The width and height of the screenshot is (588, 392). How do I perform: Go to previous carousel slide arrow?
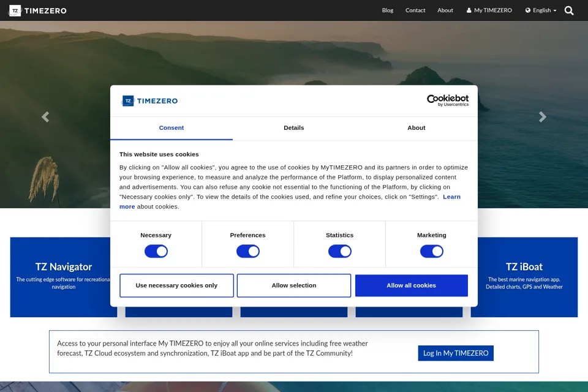click(45, 117)
